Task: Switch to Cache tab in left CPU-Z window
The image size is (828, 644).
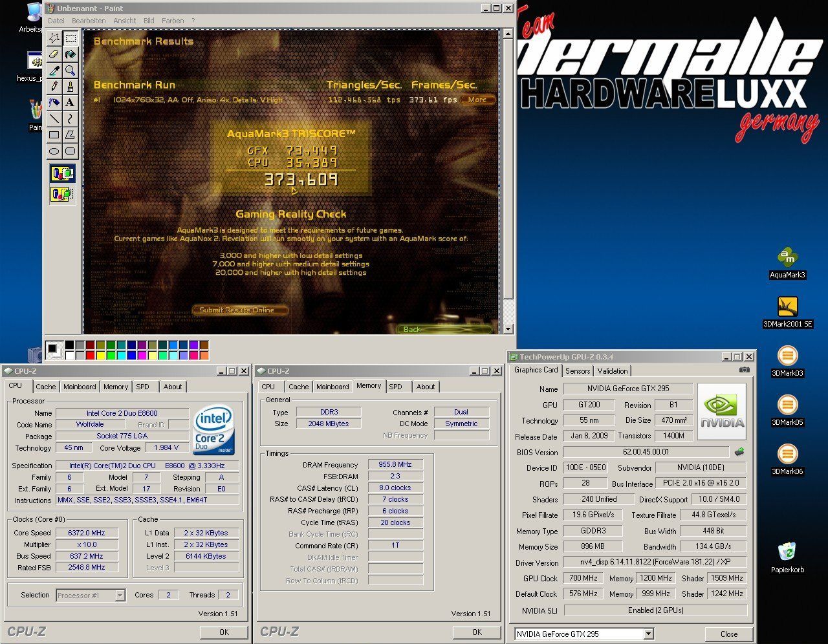Action: [x=45, y=387]
